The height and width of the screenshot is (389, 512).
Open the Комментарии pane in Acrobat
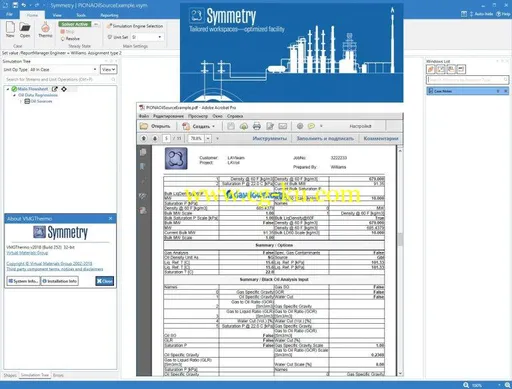pyautogui.click(x=381, y=138)
